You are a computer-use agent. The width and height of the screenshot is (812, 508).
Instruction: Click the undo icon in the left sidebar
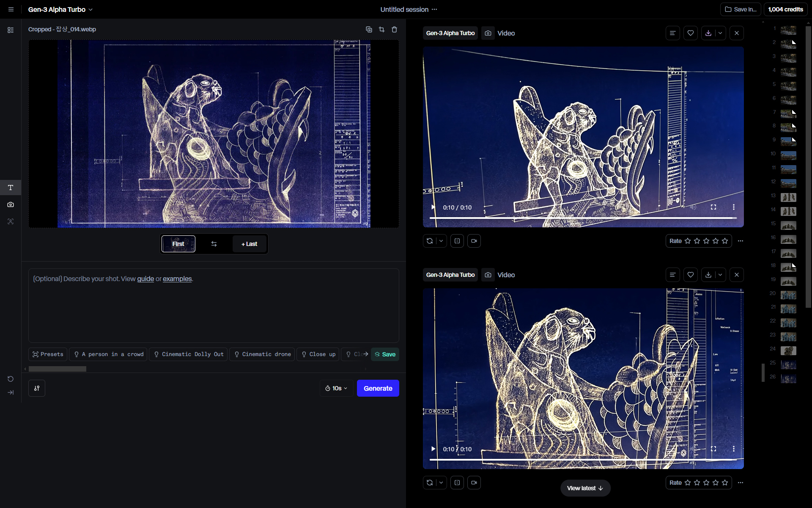(11, 379)
